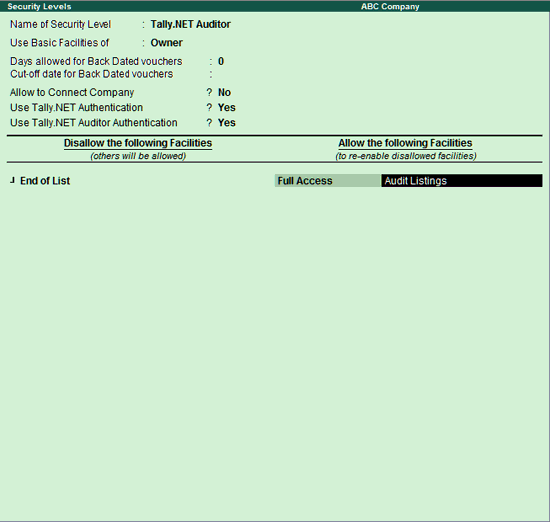Click the (to re-enable disallowed facilities) note
This screenshot has width=550, height=522.
click(406, 156)
